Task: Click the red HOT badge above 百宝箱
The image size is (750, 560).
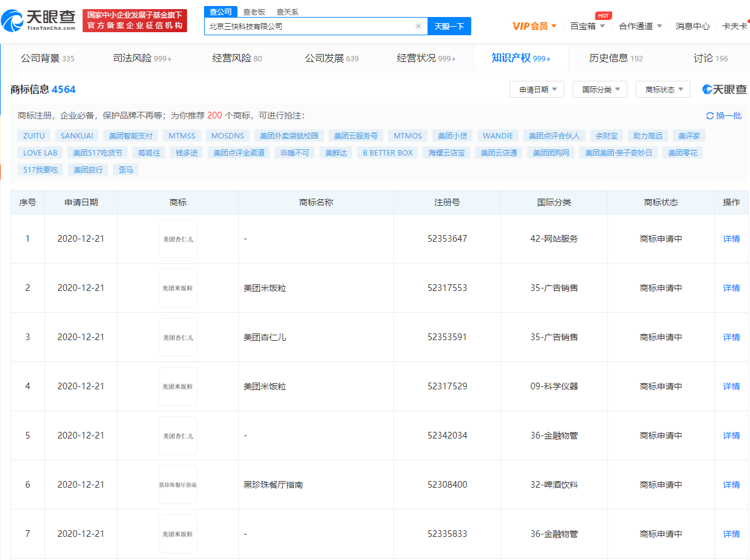Action: click(x=603, y=15)
